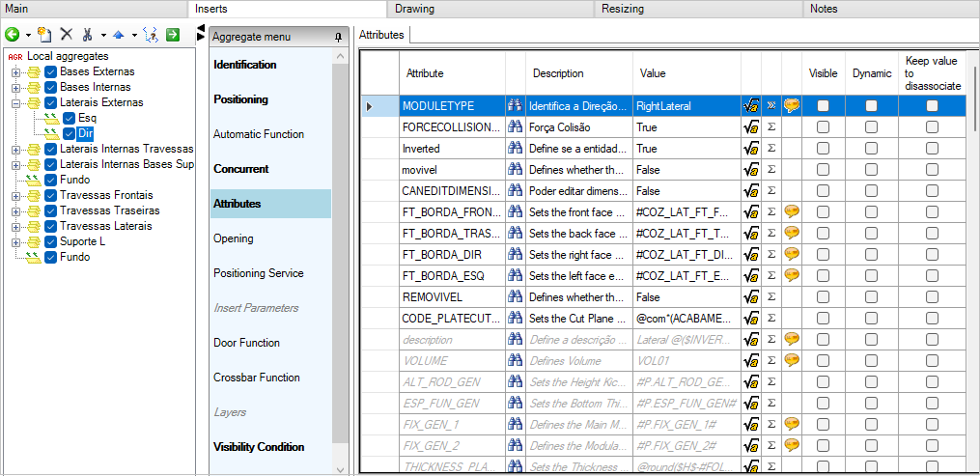Image resolution: width=980 pixels, height=476 pixels.
Task: Check Keep value for FORCECOLLISION row
Action: point(932,126)
